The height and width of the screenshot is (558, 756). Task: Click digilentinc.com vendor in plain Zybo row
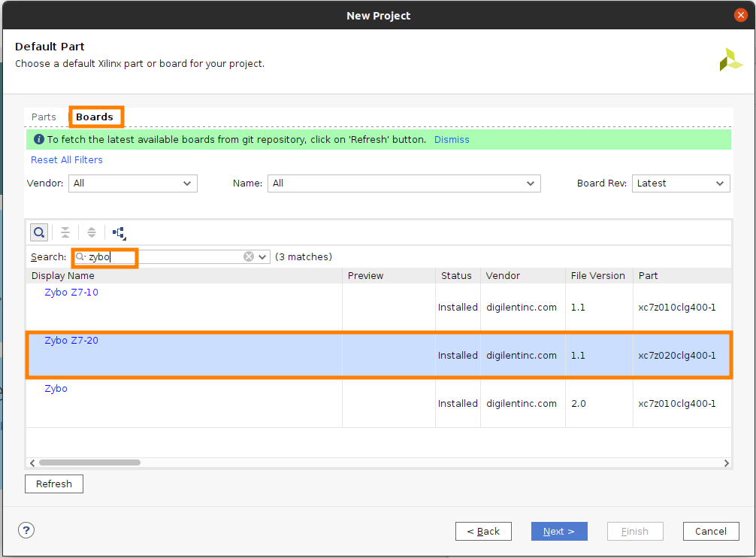pyautogui.click(x=522, y=404)
